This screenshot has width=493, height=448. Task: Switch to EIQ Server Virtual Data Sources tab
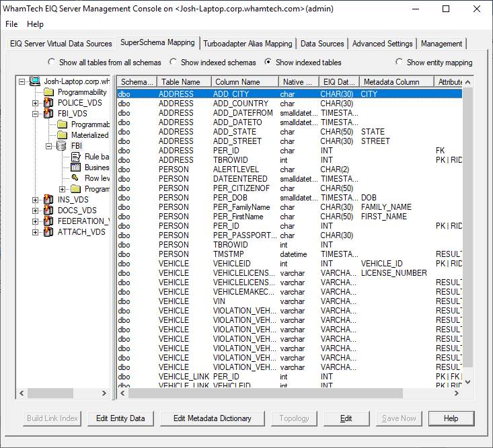tap(61, 44)
